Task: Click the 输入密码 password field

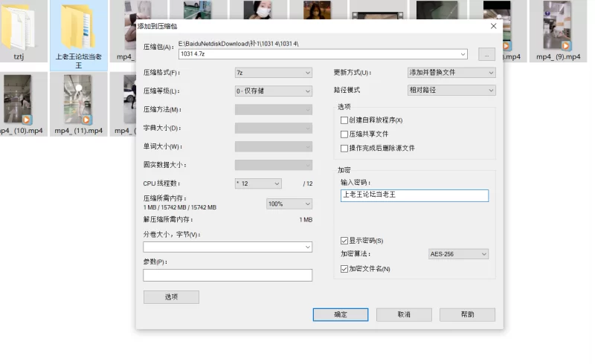Action: coord(414,195)
